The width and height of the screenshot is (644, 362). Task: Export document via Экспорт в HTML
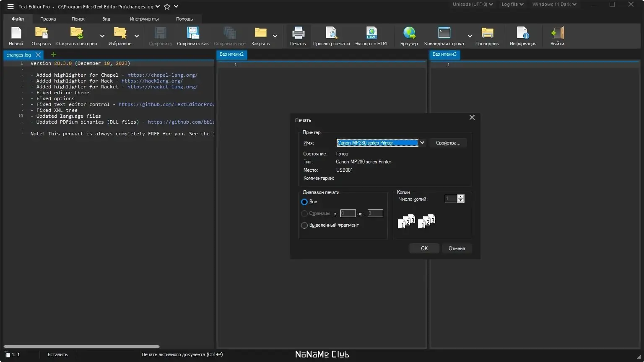tap(371, 34)
